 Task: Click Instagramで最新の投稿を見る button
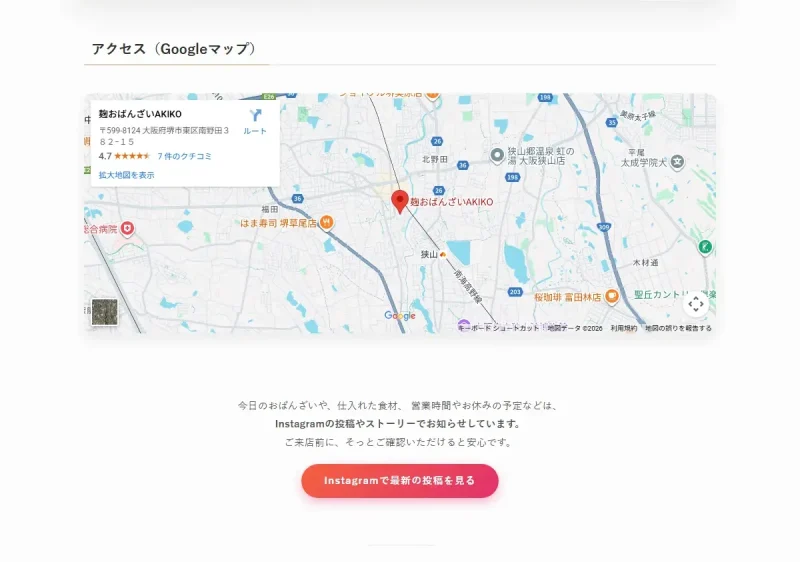point(399,480)
